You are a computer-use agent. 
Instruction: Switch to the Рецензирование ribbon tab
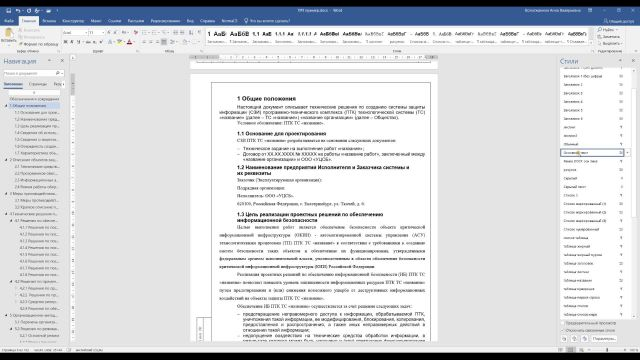pos(165,21)
